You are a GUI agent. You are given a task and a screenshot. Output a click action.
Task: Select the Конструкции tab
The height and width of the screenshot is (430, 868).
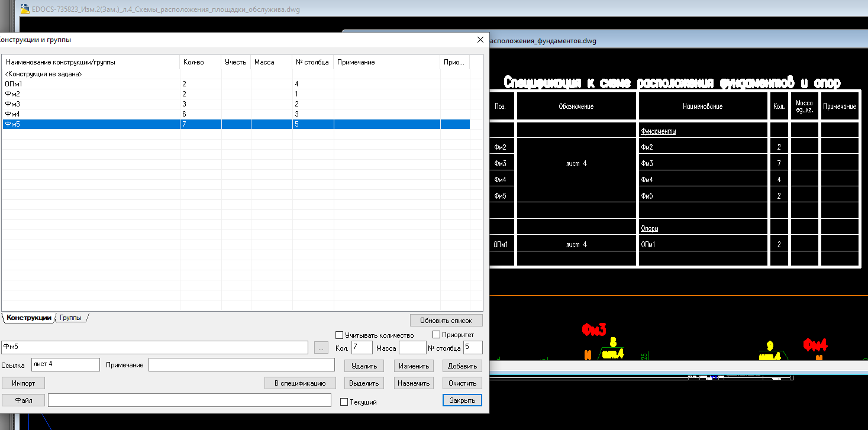point(29,318)
